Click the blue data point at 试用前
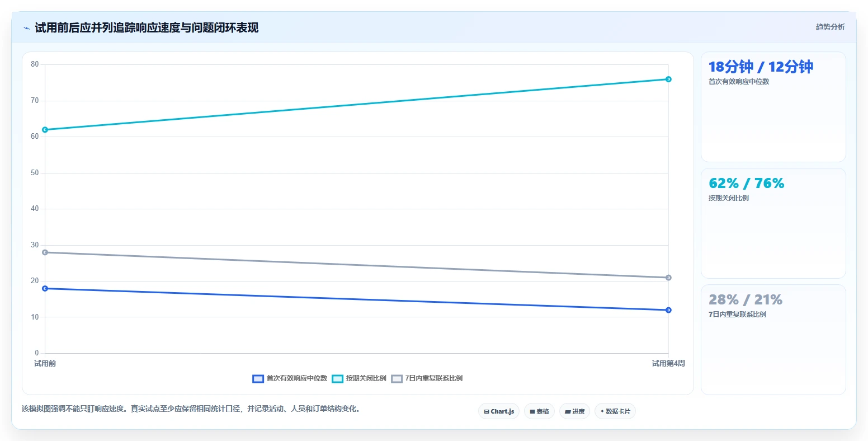This screenshot has height=441, width=868. 45,288
